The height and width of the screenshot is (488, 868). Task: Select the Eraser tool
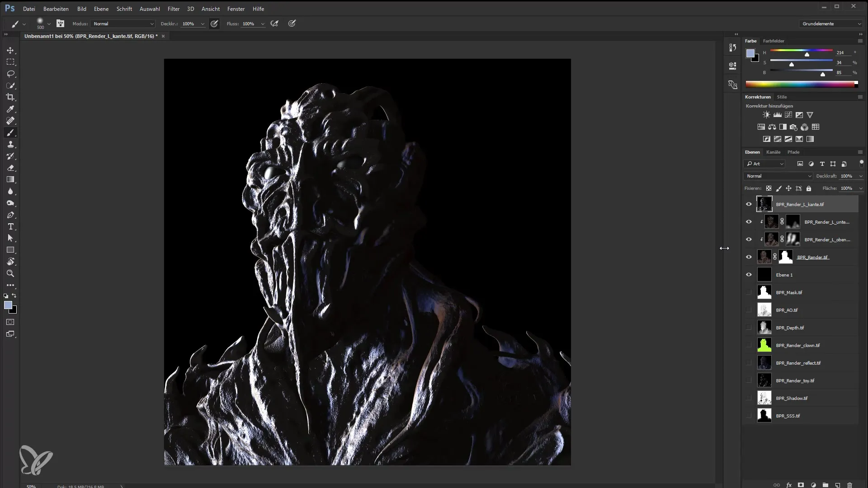tap(10, 168)
